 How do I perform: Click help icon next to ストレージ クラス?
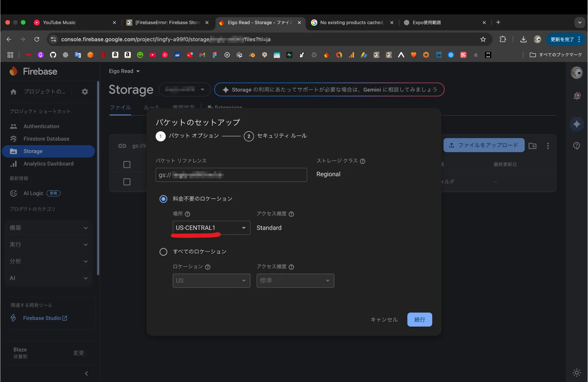tap(363, 161)
